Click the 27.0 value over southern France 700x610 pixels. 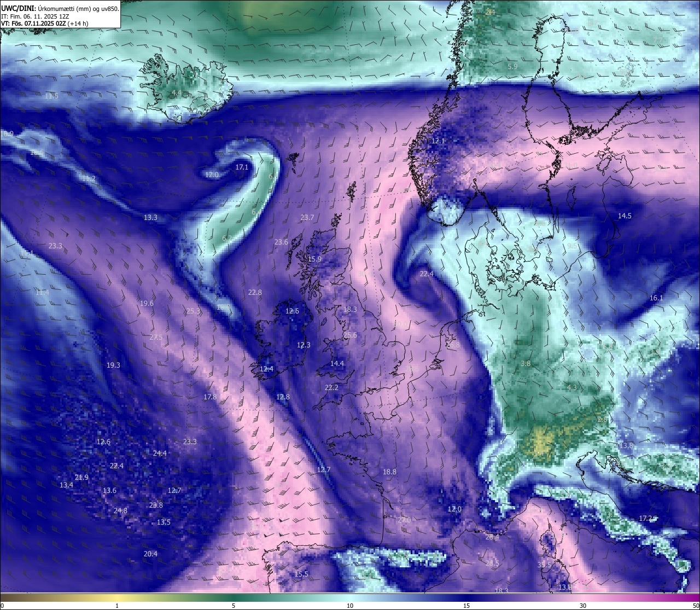(x=404, y=520)
